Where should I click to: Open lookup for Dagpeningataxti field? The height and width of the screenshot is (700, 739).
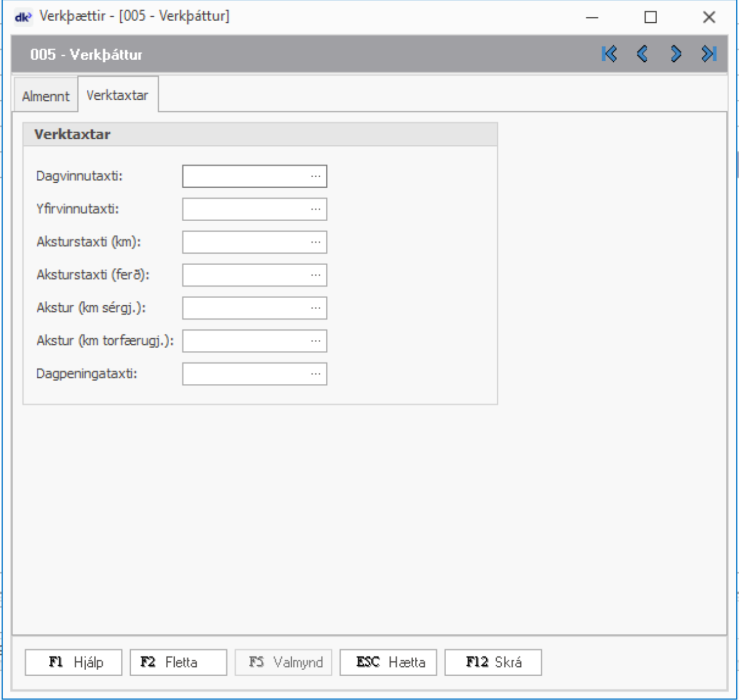click(316, 374)
